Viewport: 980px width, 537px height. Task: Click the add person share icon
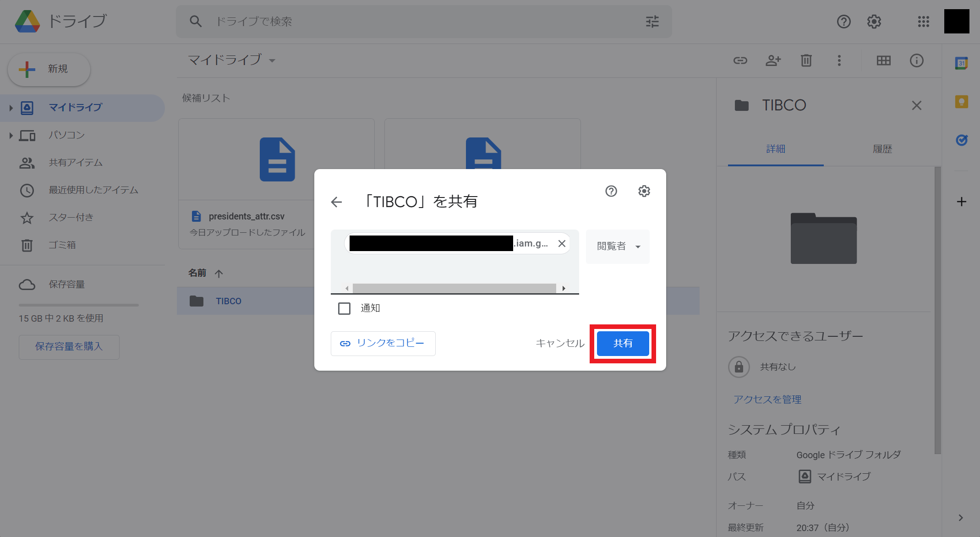773,60
